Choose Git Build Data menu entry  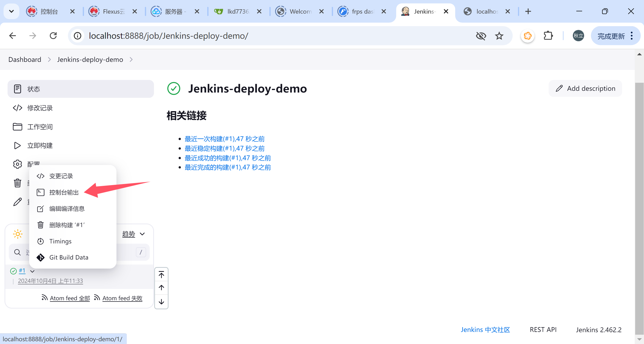pyautogui.click(x=69, y=257)
